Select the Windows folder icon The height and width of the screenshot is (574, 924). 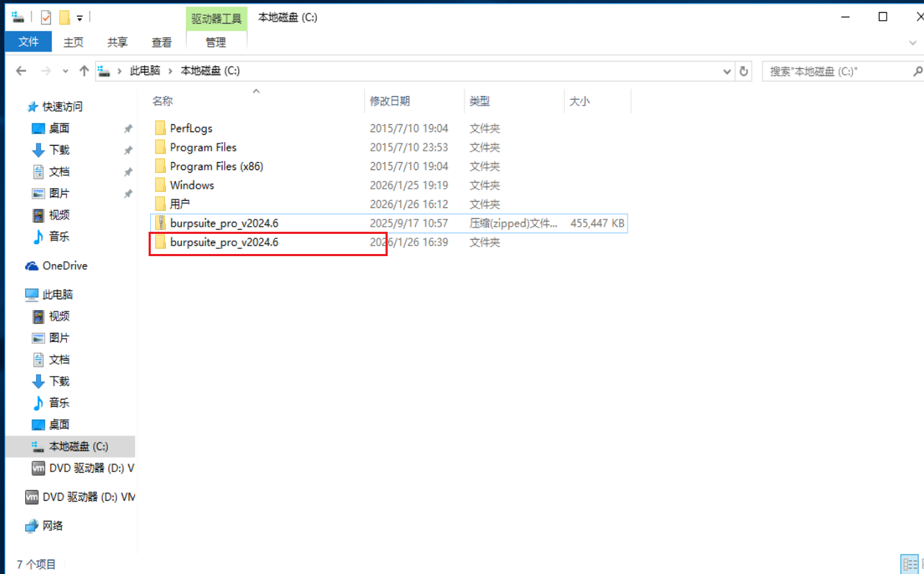161,185
